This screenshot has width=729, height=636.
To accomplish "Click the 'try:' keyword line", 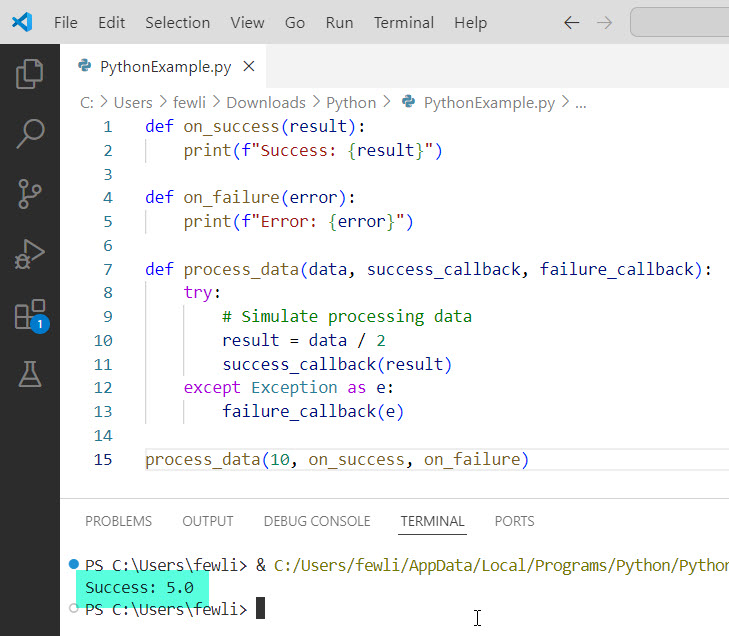I will point(202,292).
